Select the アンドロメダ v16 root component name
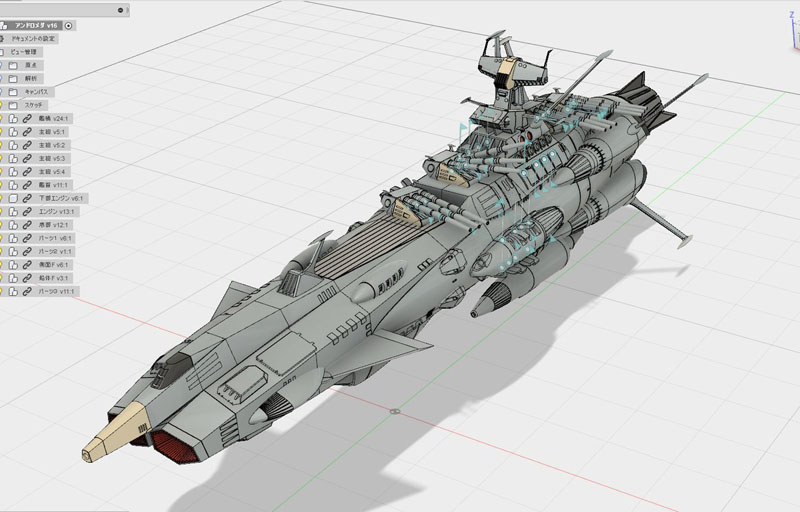The image size is (800, 512). point(36,25)
